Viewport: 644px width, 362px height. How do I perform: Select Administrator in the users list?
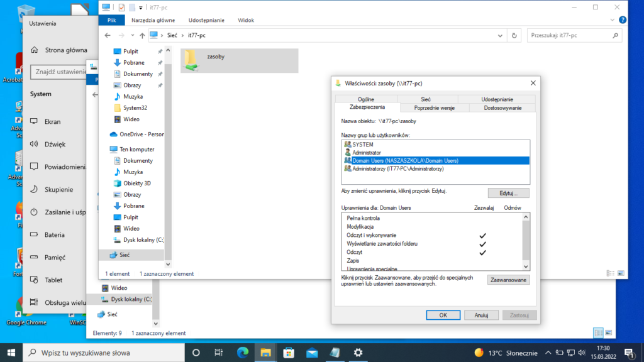367,152
